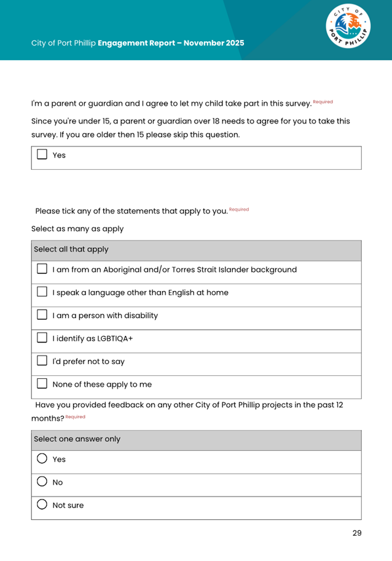Viewport: 392px width, 561px height.
Task: Select Yes radio for past feedback question
Action: [x=42, y=460]
